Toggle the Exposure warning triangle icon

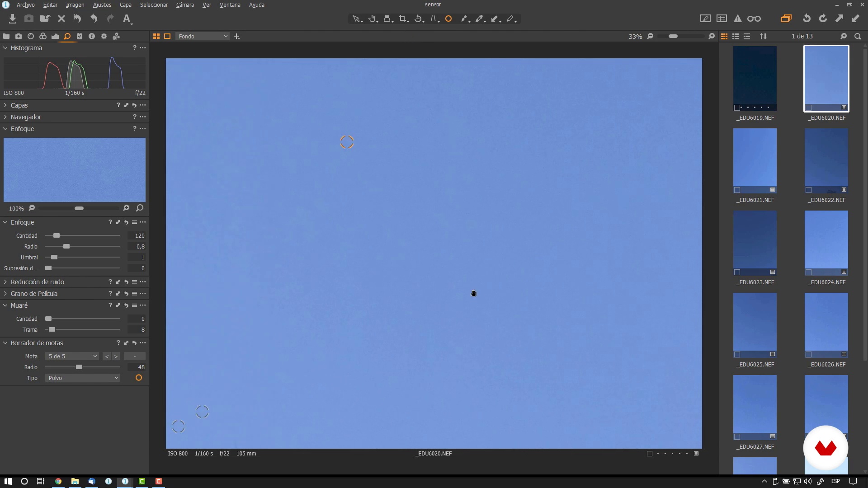pos(738,19)
